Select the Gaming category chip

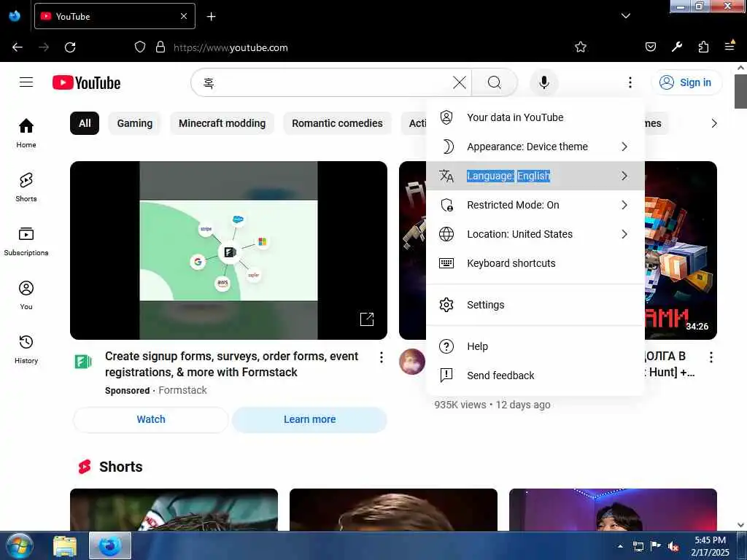point(135,123)
